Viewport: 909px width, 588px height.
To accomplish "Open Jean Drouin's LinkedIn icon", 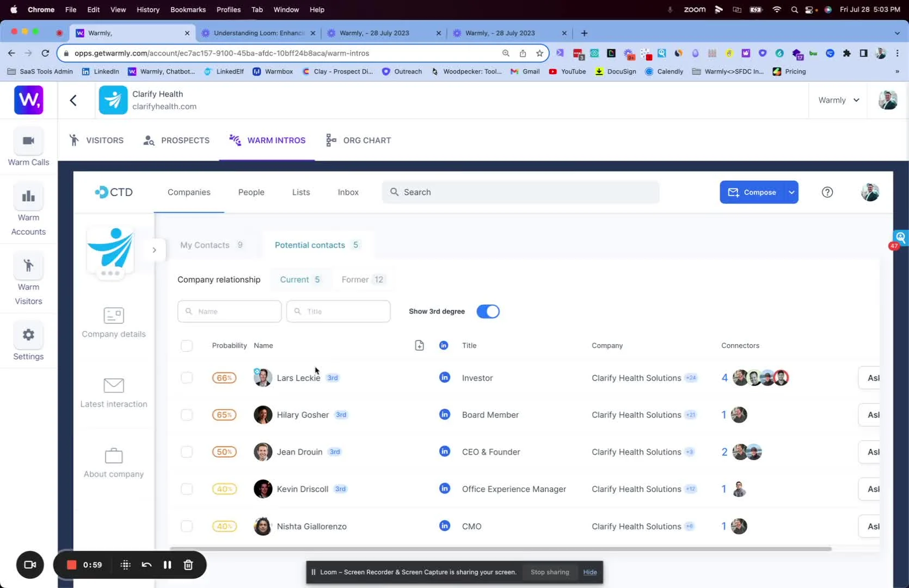I will tap(445, 451).
